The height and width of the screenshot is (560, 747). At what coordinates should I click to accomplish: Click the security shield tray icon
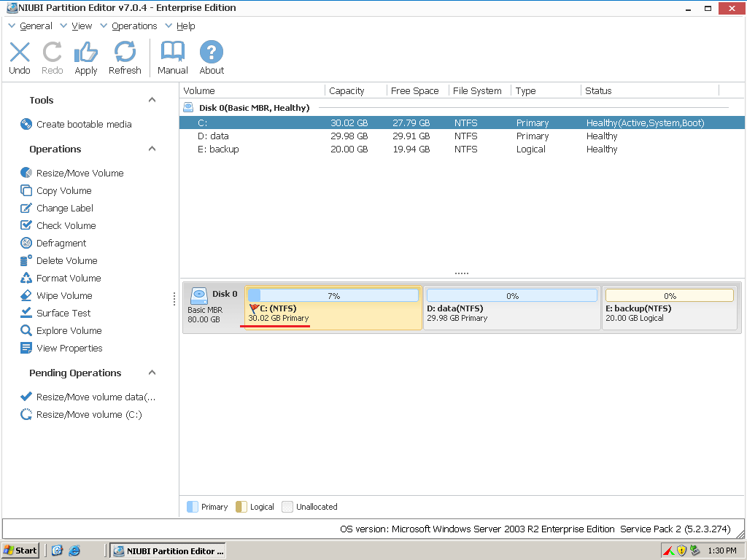[682, 551]
